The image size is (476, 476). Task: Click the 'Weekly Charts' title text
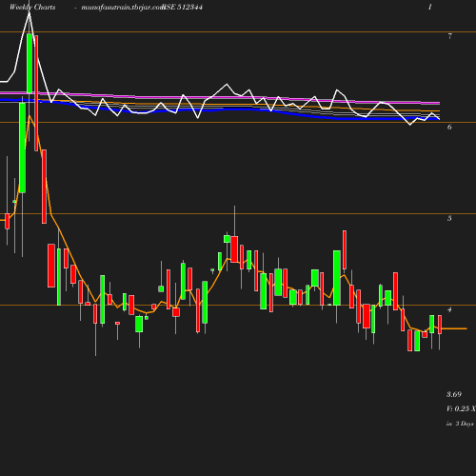coord(32,7)
